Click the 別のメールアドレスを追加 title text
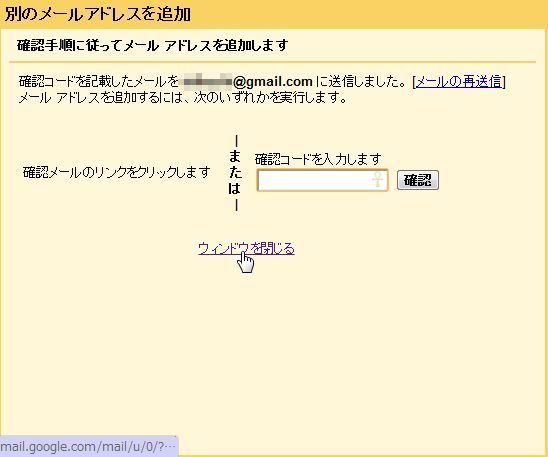Viewport: 548px width, 457px height. 98,14
